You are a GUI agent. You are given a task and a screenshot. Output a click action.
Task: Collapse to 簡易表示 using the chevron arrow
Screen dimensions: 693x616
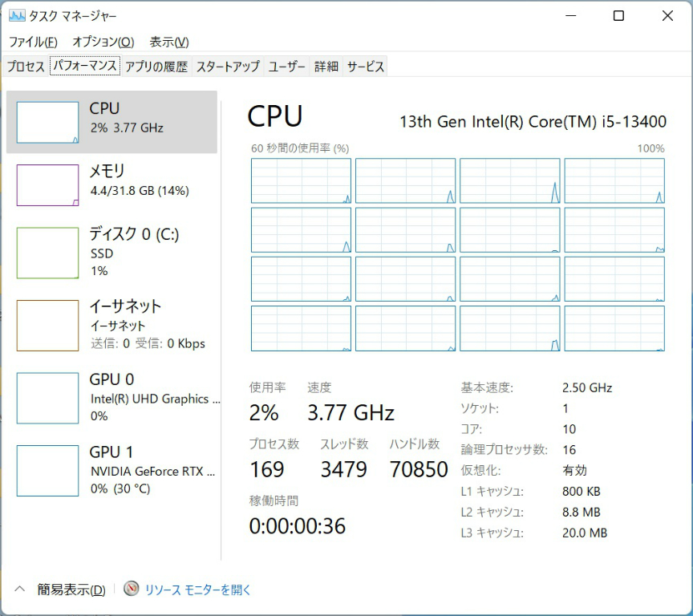(20, 590)
